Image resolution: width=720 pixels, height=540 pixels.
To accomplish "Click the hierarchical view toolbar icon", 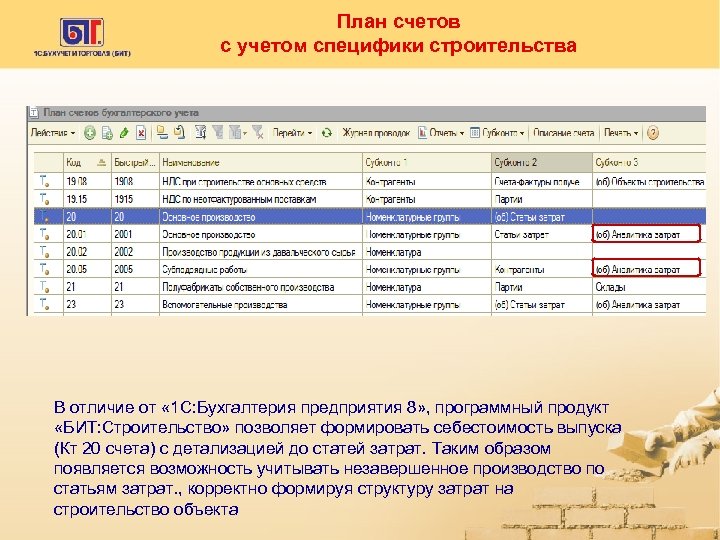I will (162, 133).
